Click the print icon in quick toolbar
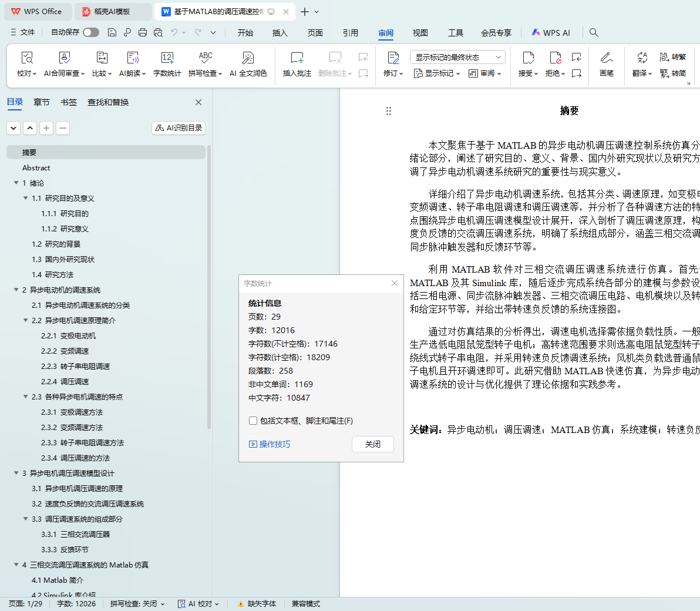 [143, 33]
